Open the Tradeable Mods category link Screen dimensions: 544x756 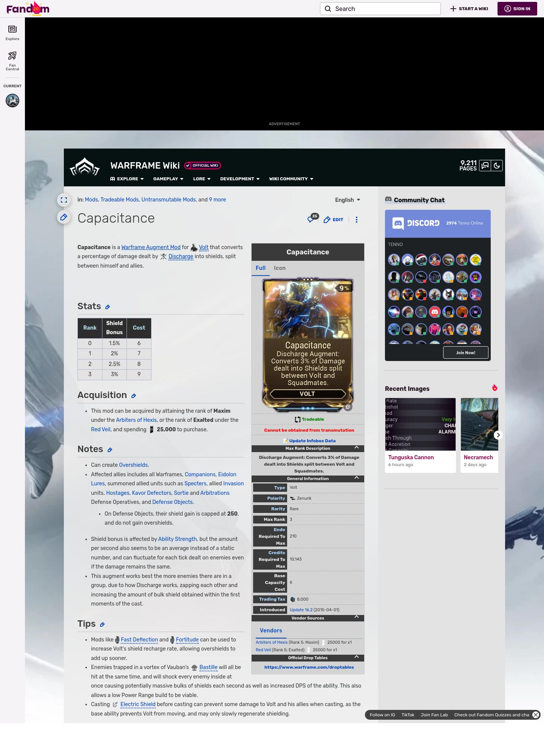point(120,200)
